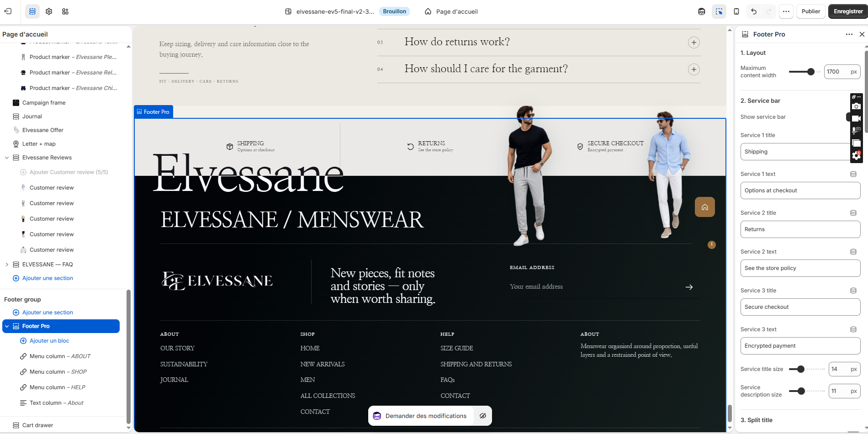Click Ajouter une section in Footer group
The height and width of the screenshot is (434, 868).
pos(48,312)
